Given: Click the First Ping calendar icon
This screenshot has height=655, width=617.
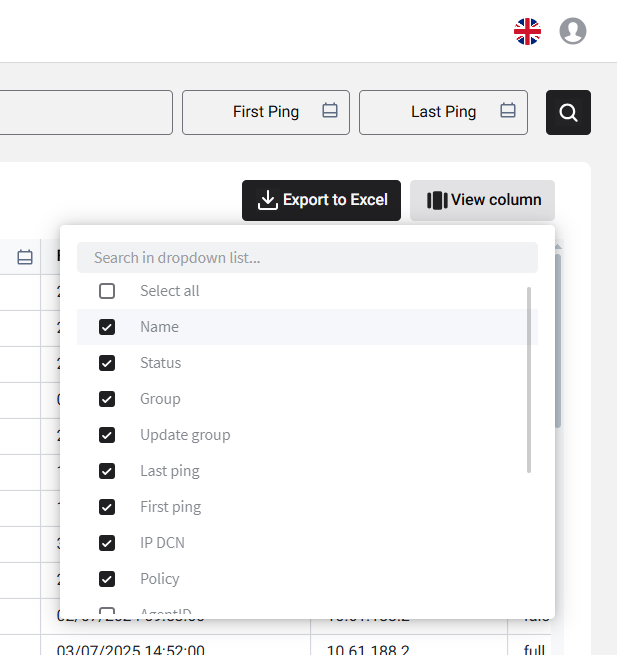Looking at the screenshot, I should (x=330, y=111).
